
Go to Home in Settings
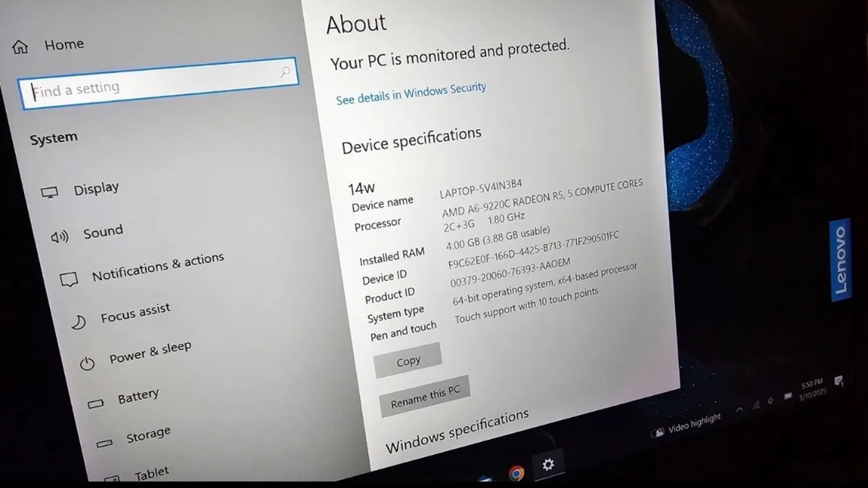pos(64,45)
